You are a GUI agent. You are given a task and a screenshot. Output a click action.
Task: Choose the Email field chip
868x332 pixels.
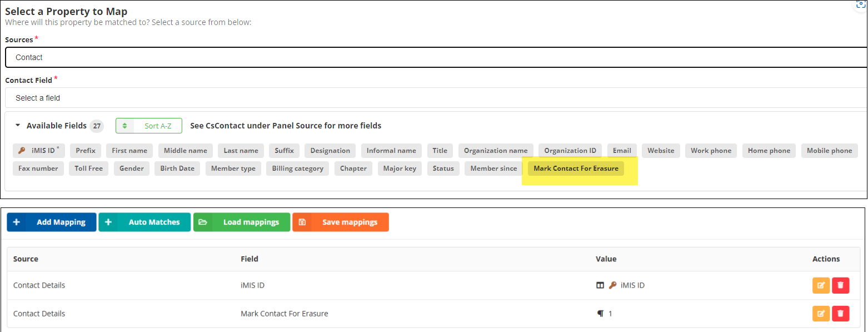pos(622,151)
